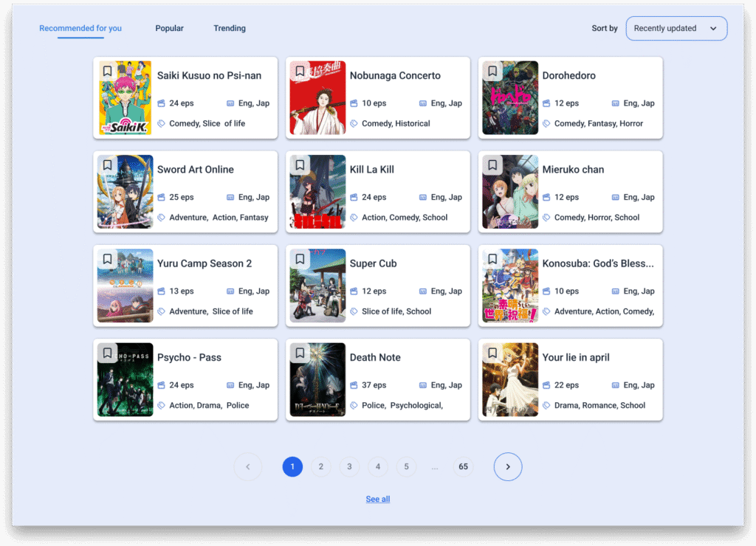Image resolution: width=756 pixels, height=546 pixels.
Task: Click the bookmark icon on Psycho - Pass
Action: point(108,353)
